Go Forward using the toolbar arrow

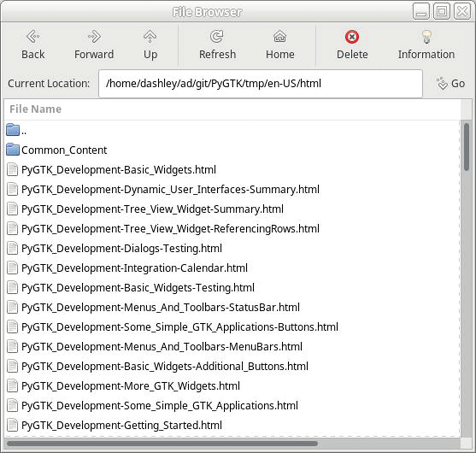click(x=94, y=37)
